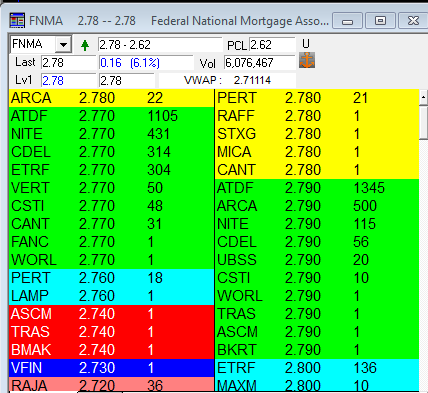
Task: Click the FNMA symbol entry box
Action: 33,44
